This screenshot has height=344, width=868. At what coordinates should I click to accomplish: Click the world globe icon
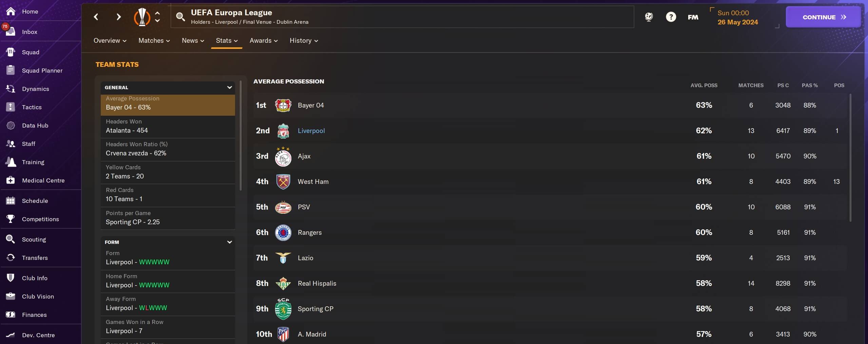coord(649,17)
